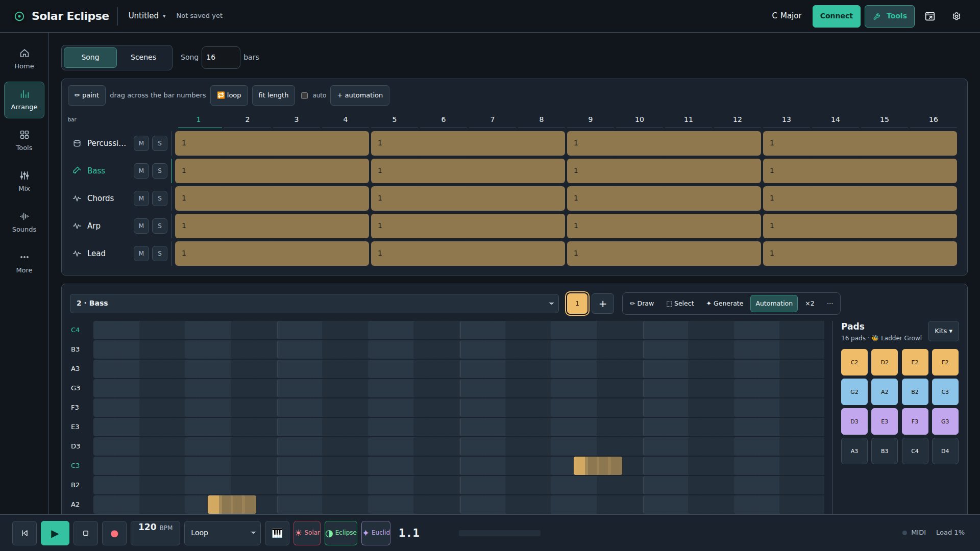Start playback with the play button
980x551 pixels.
[55, 533]
